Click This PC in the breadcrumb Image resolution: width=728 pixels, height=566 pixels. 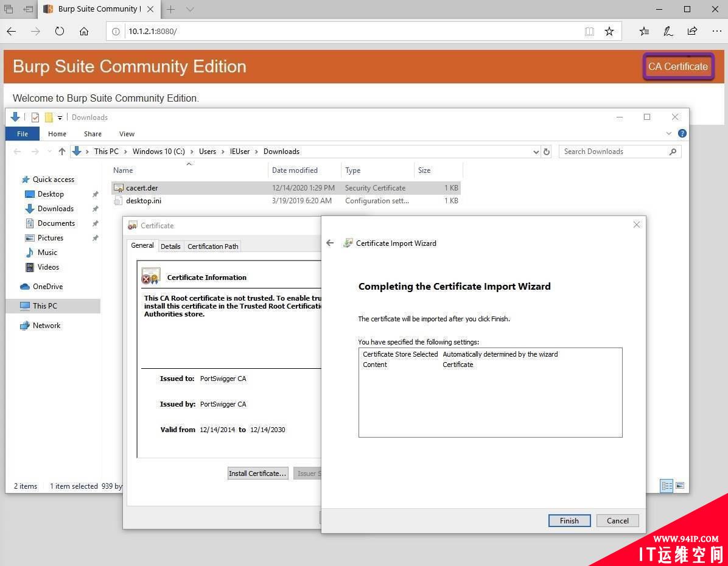(x=107, y=152)
